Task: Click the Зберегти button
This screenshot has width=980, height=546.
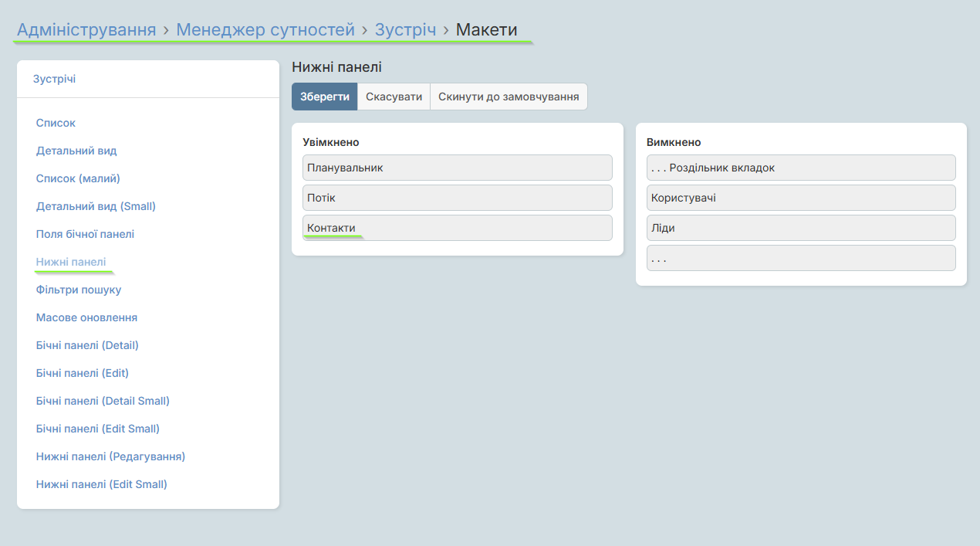Action: coord(324,97)
